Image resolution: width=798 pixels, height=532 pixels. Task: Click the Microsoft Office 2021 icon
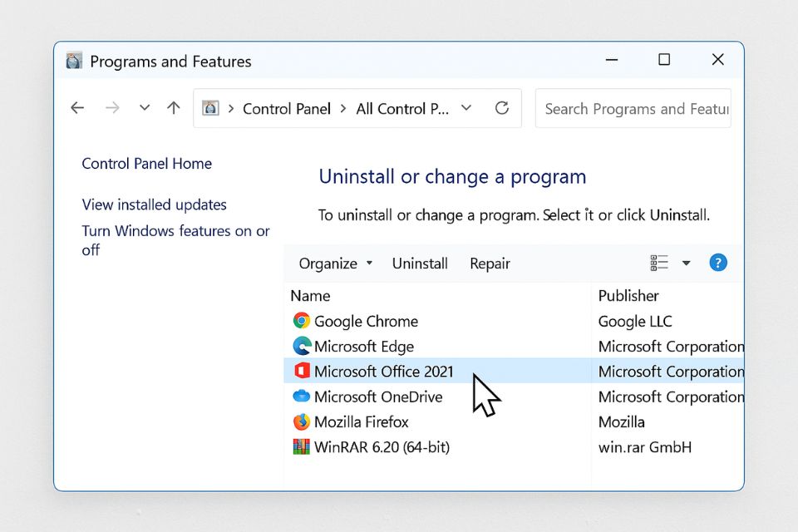point(301,371)
